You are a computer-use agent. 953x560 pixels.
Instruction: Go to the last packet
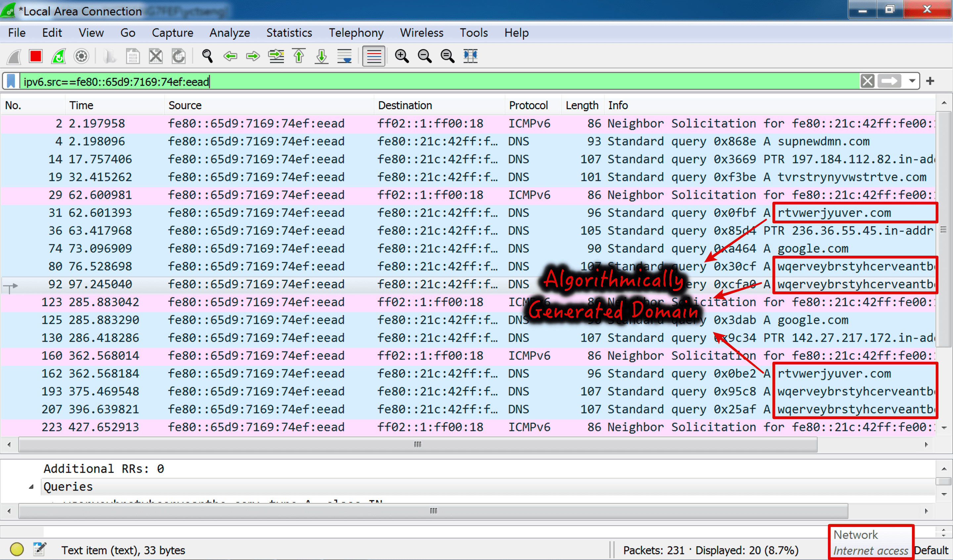click(x=321, y=56)
